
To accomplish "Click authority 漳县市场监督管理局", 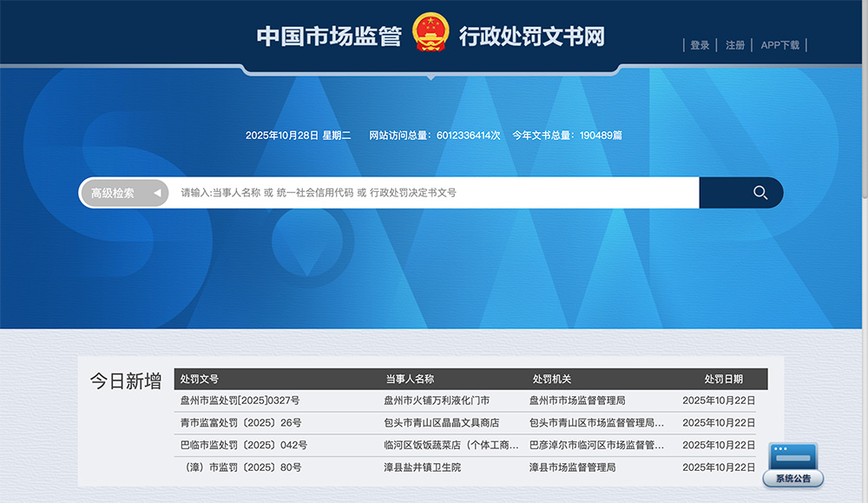I will coord(574,467).
